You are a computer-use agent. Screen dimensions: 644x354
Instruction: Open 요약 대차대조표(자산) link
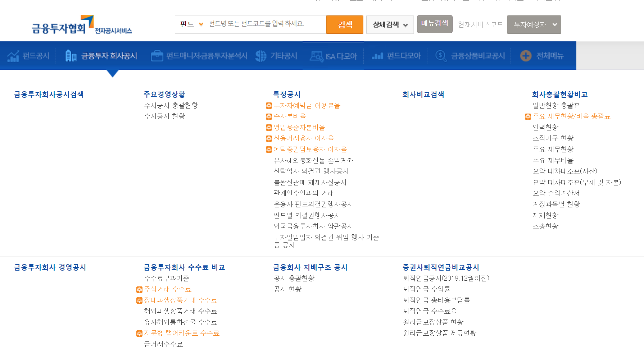click(565, 171)
